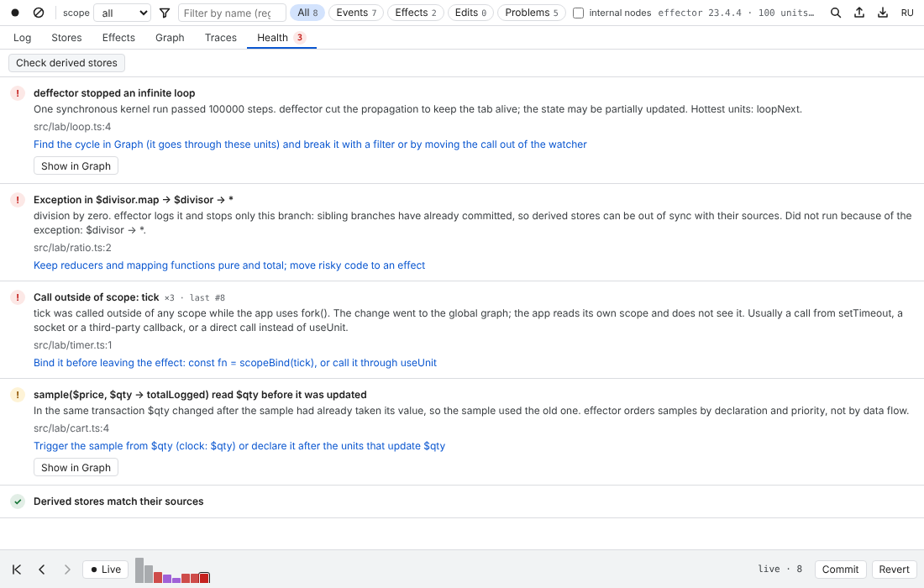This screenshot has height=588, width=924.
Task: Toggle the Edits 0 filter chip
Action: point(470,13)
